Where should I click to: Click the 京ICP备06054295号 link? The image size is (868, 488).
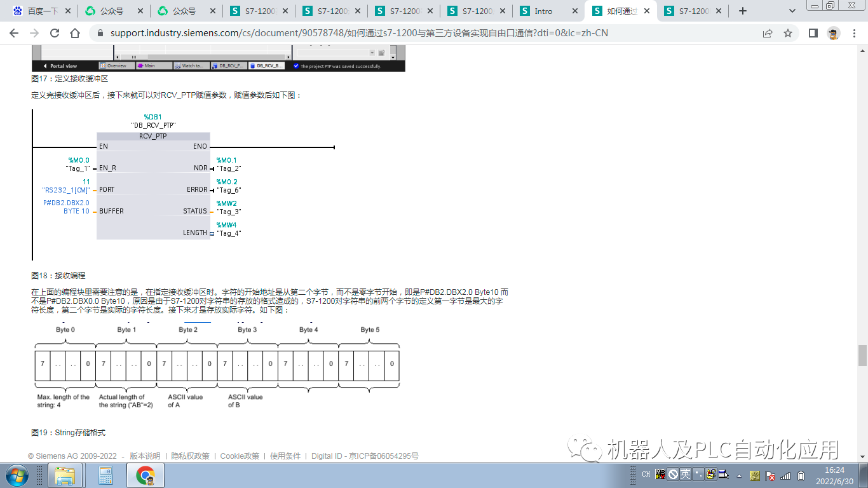(384, 456)
